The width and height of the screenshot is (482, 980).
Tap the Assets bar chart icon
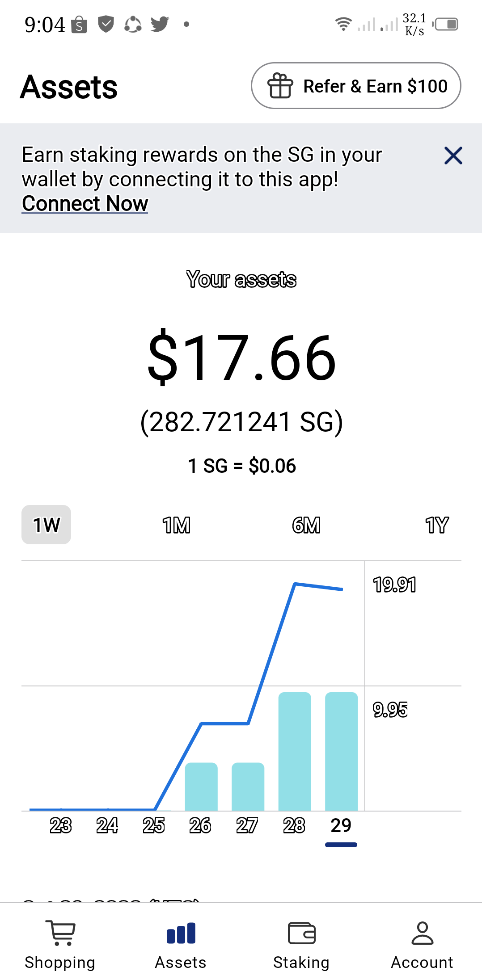point(181,933)
